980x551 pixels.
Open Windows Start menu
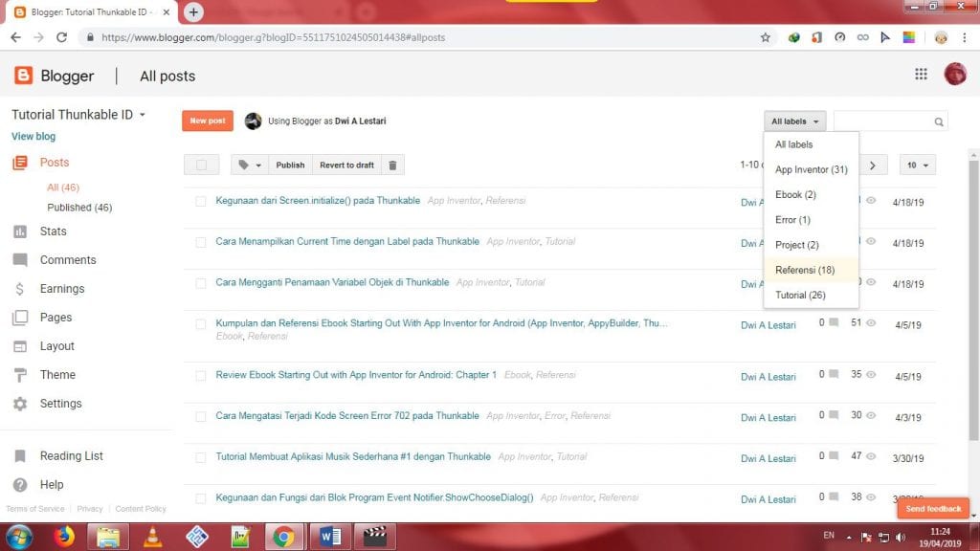click(19, 538)
